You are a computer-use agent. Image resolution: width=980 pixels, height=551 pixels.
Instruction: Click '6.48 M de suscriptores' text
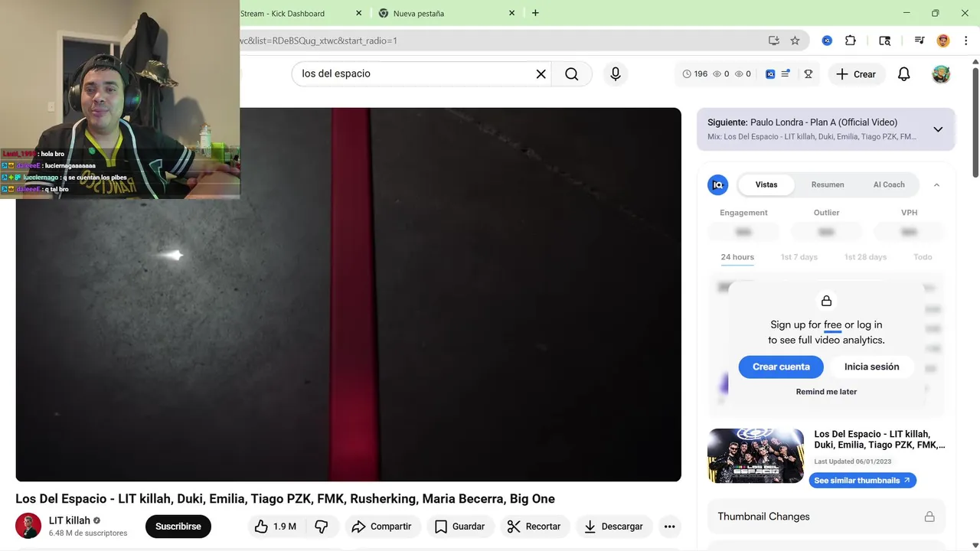(x=88, y=533)
